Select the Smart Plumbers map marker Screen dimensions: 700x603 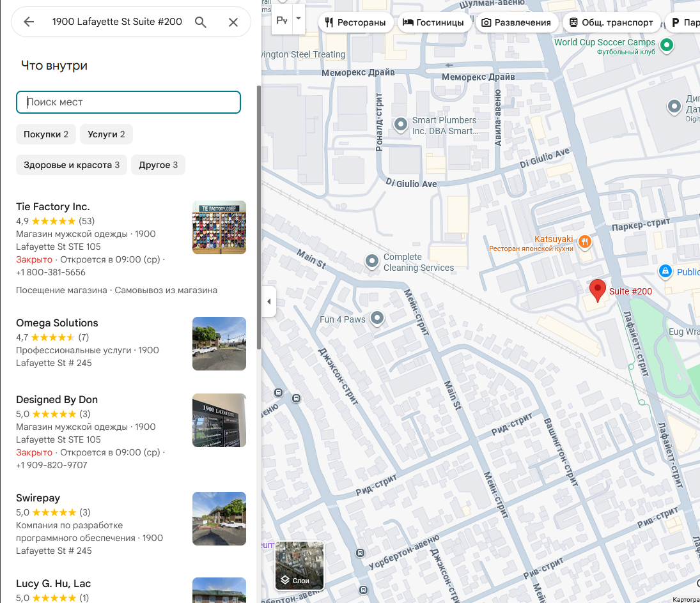click(x=401, y=124)
